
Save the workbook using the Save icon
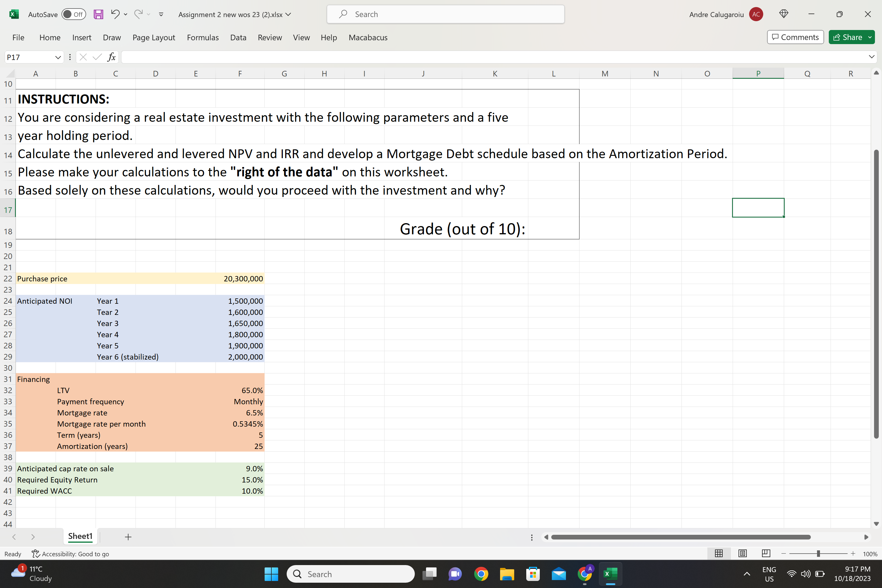click(x=98, y=14)
